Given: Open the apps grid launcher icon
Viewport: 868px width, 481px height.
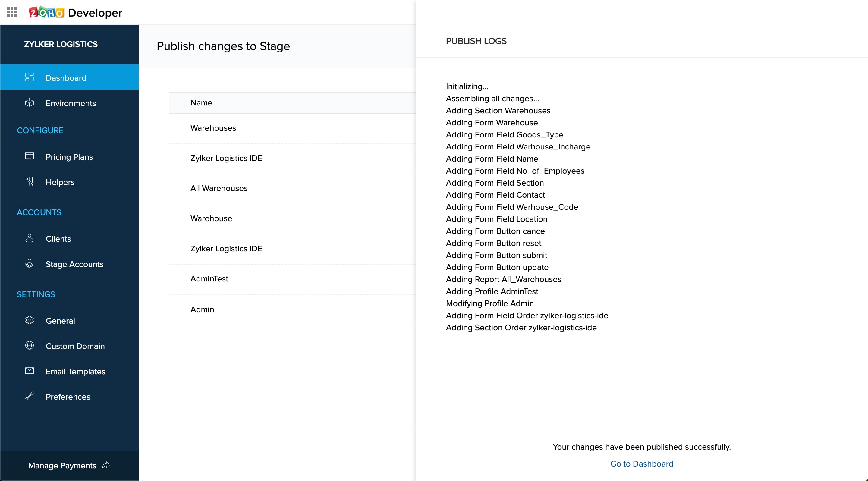Looking at the screenshot, I should tap(12, 12).
